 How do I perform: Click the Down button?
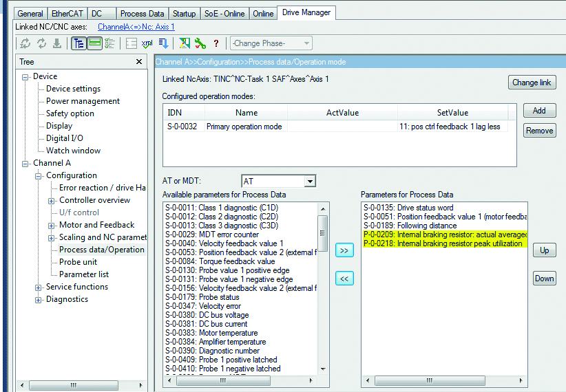coord(545,279)
